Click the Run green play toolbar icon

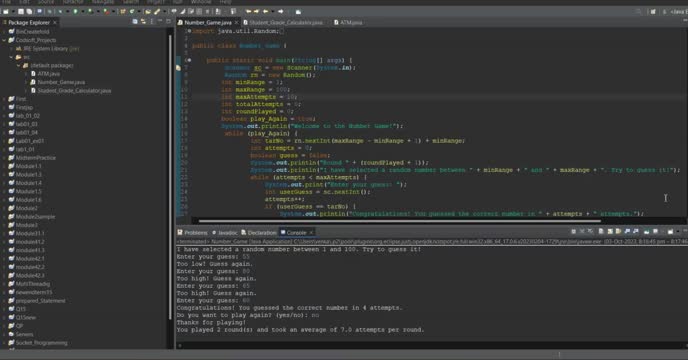(x=75, y=11)
